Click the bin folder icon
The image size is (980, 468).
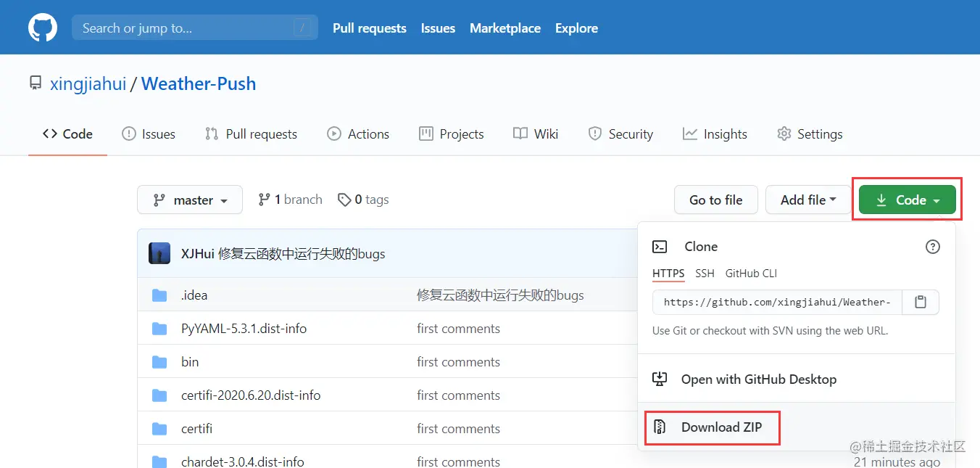[x=159, y=362]
